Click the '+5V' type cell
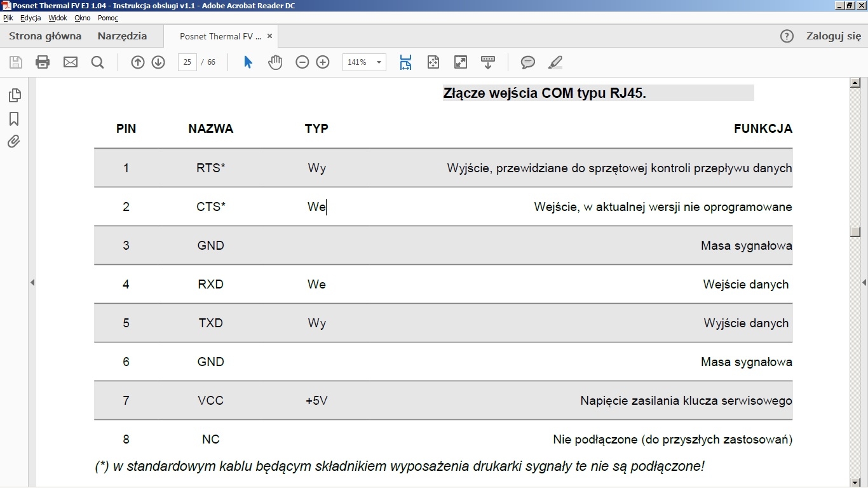The width and height of the screenshot is (868, 488). [x=316, y=400]
